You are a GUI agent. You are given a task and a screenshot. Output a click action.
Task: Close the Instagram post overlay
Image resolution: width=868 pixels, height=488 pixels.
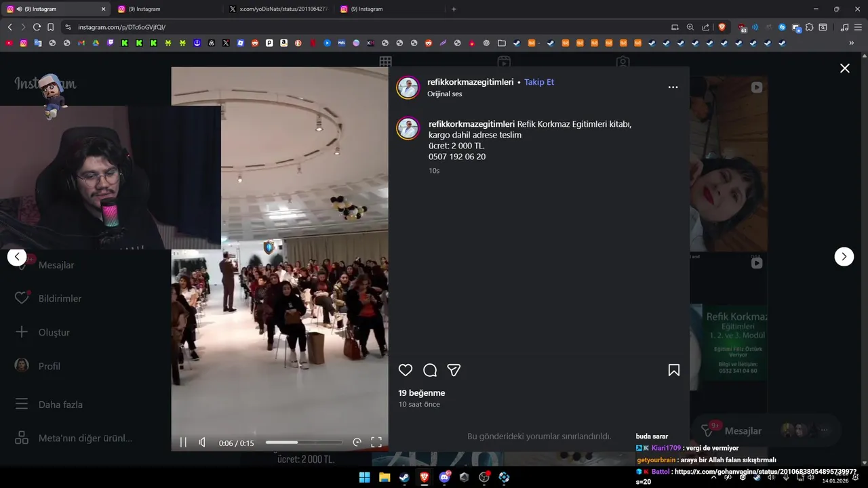coord(845,68)
